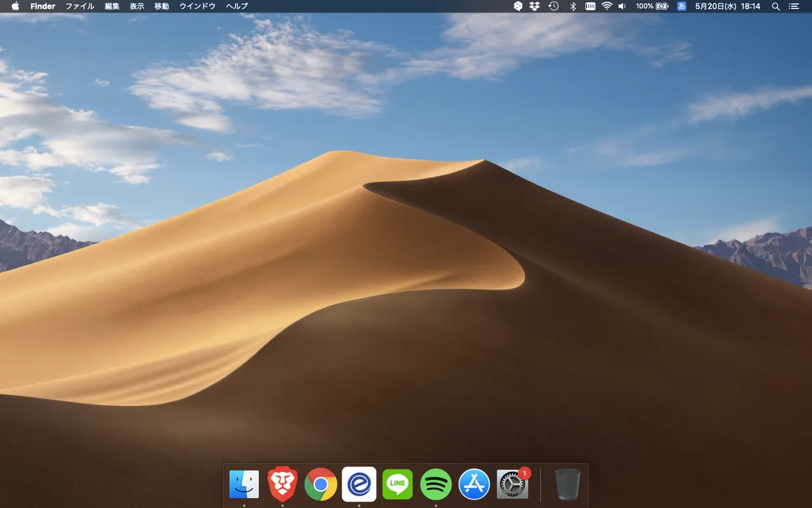The image size is (812, 508).
Task: Open the Time Machine menu bar icon
Action: pyautogui.click(x=553, y=6)
